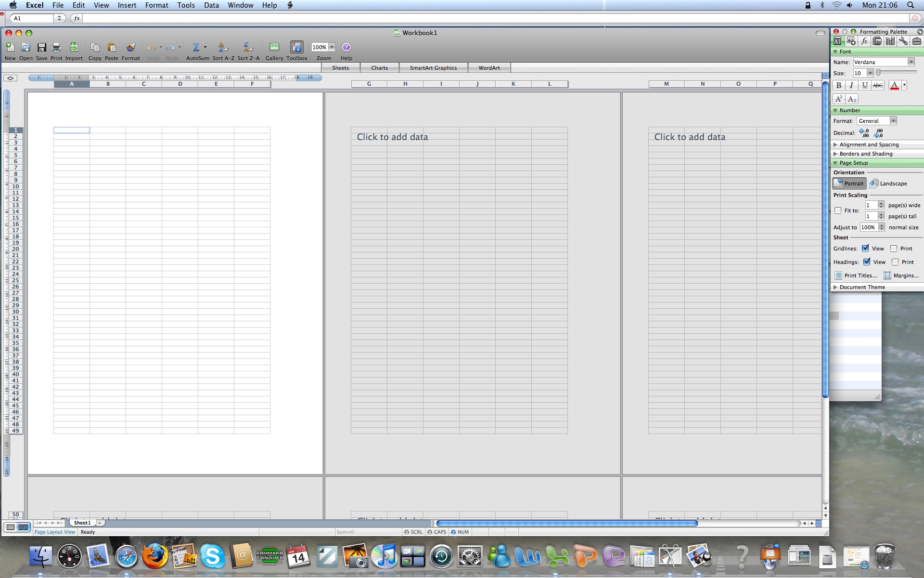Click the Import toolbar icon
Screen dimensions: 924x578
pyautogui.click(x=74, y=47)
